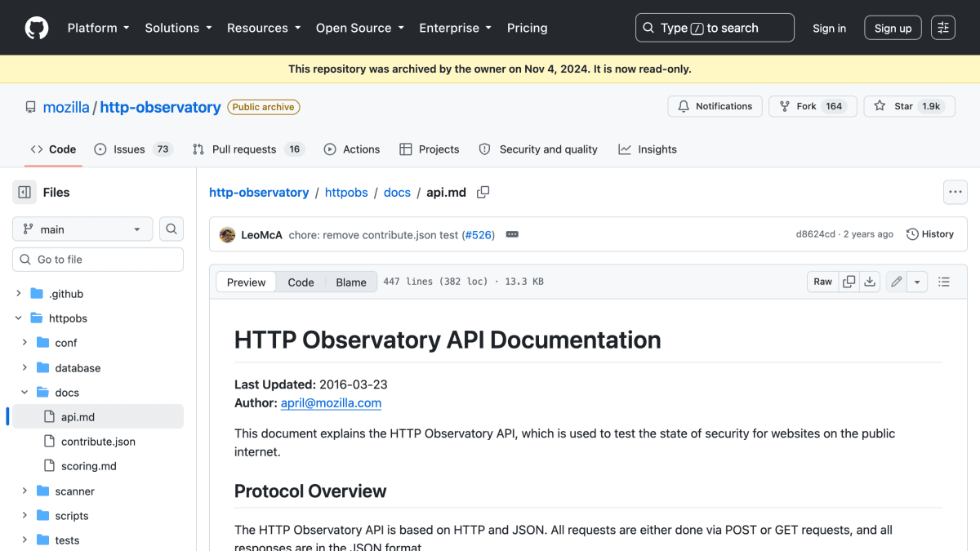Focus the Type / to search box

[x=715, y=28]
